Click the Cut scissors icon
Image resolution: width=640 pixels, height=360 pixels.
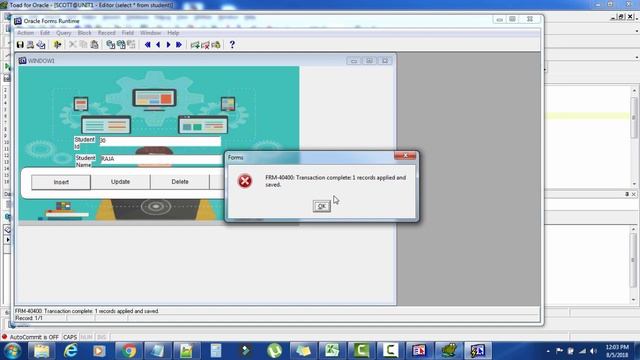tap(73, 44)
